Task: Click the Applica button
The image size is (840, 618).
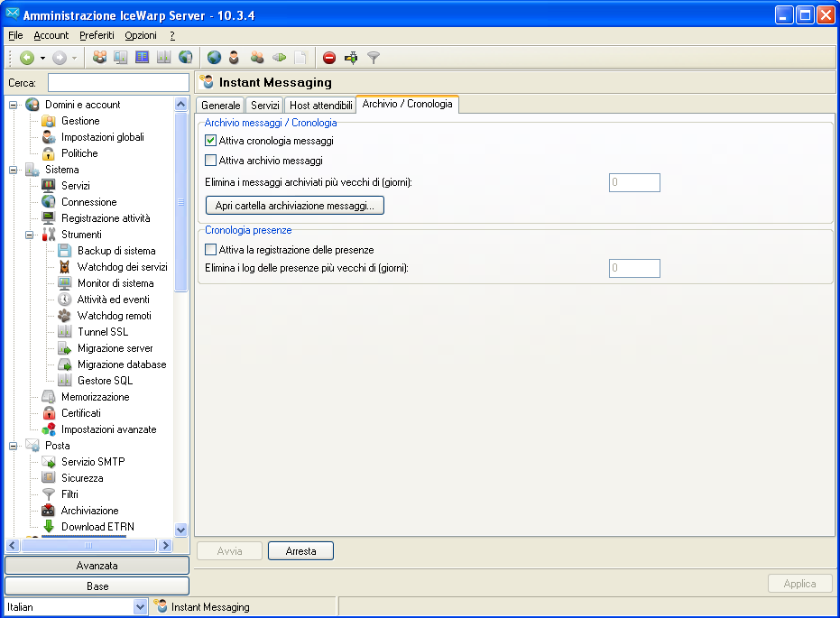Action: 799,584
